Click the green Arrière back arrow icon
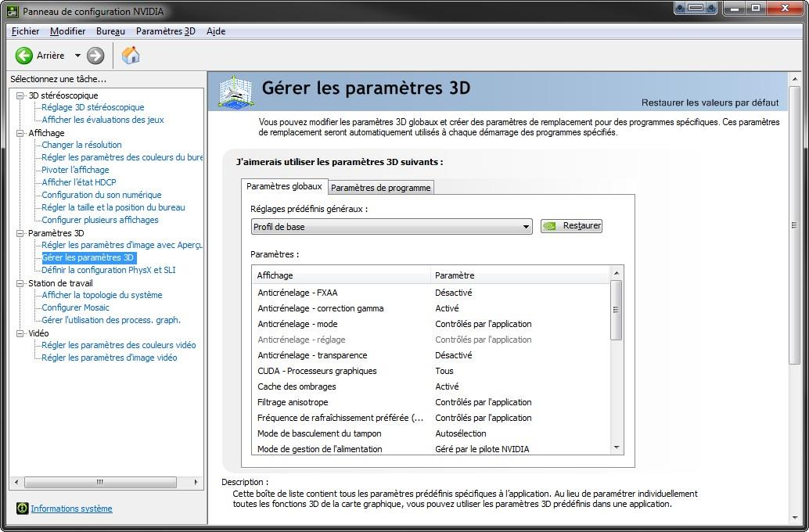Viewport: 809px width, 532px height. tap(24, 56)
